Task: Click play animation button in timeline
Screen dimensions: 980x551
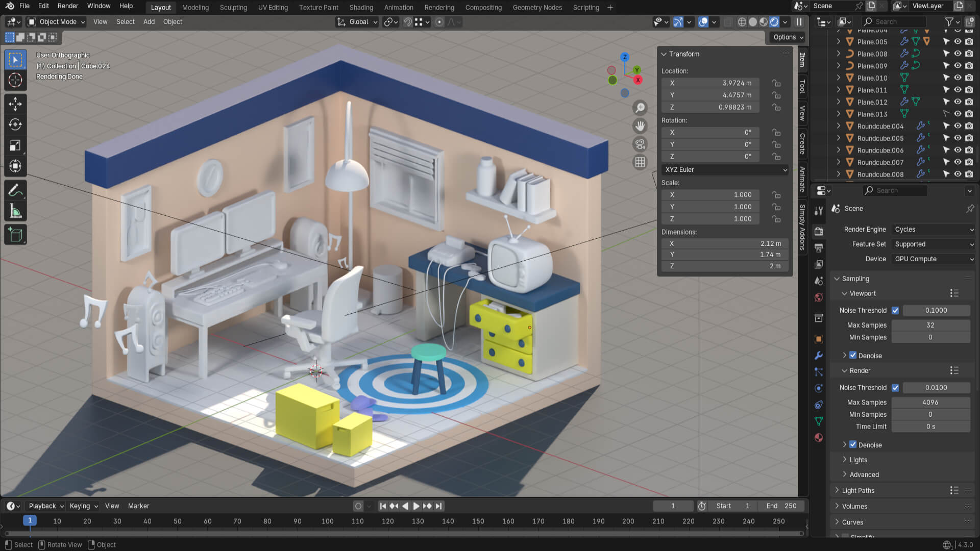Action: (416, 506)
